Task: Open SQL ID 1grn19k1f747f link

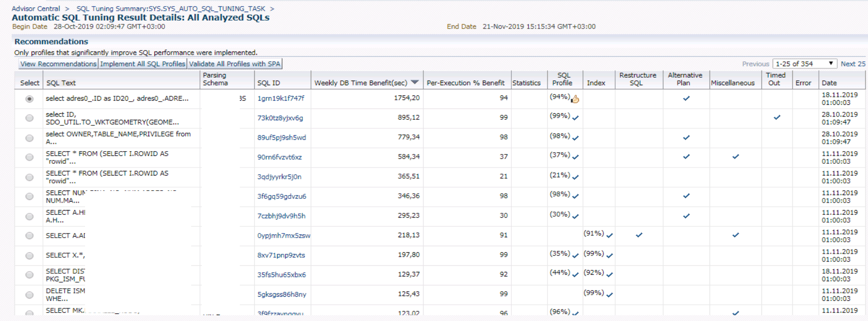Action: coord(280,98)
